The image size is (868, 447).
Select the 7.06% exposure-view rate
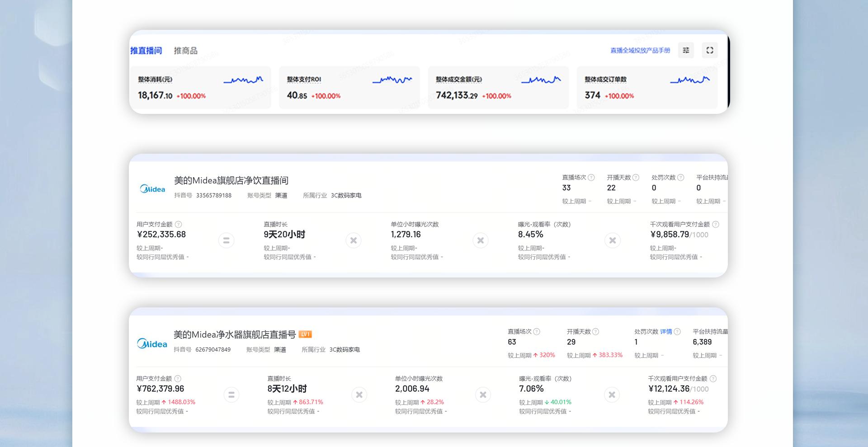[x=531, y=389]
